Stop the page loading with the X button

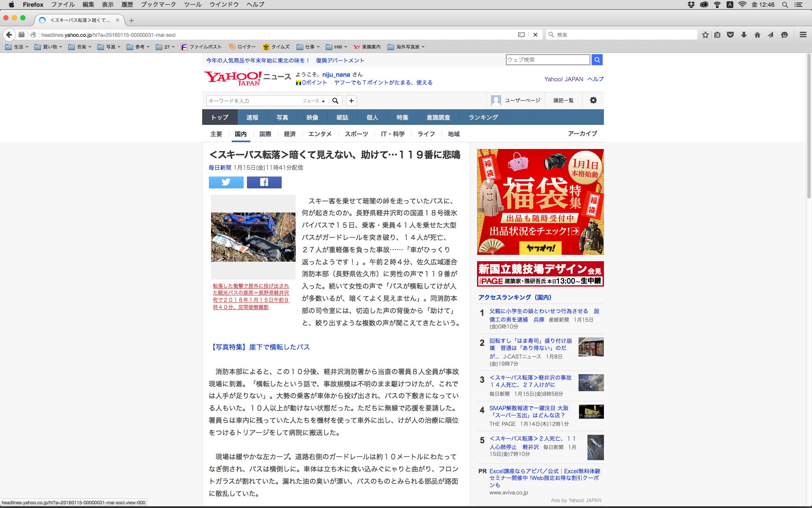pyautogui.click(x=535, y=35)
